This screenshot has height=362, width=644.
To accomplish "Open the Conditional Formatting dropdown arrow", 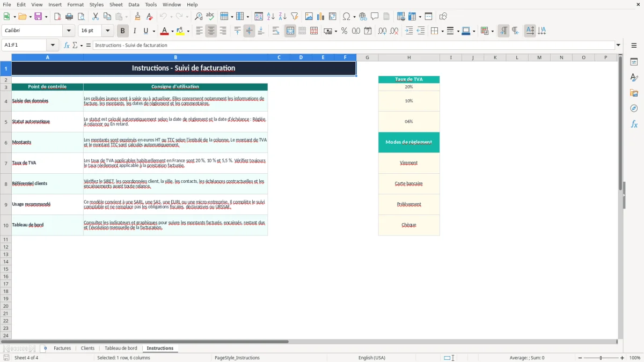I will coord(492,31).
